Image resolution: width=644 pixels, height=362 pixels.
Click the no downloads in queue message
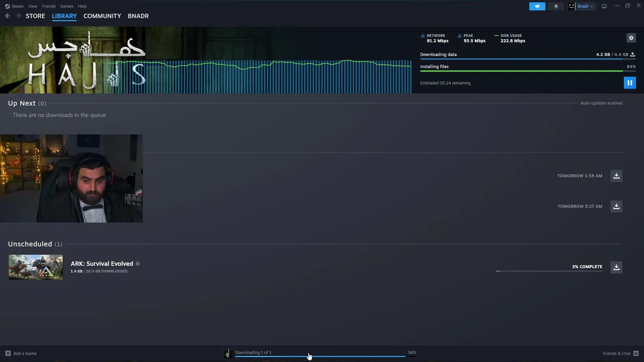click(x=59, y=115)
